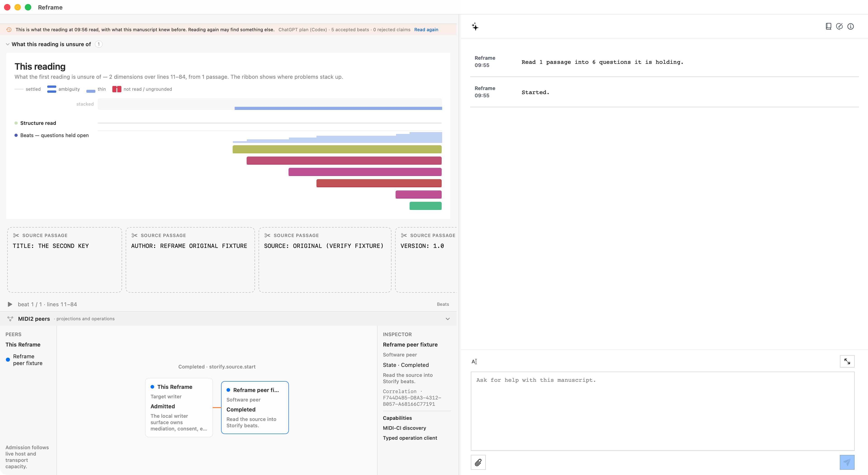The height and width of the screenshot is (475, 868).
Task: Click the red-brown beat bar
Action: point(379,183)
